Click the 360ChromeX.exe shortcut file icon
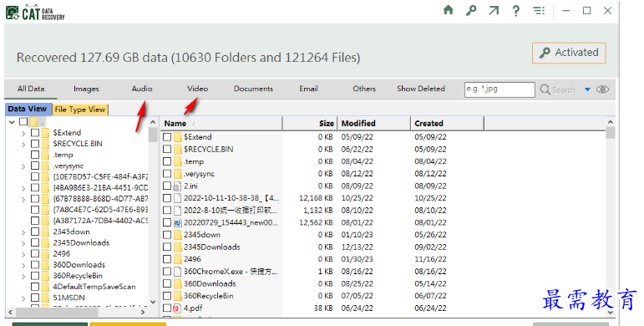The image size is (644, 326). click(177, 272)
